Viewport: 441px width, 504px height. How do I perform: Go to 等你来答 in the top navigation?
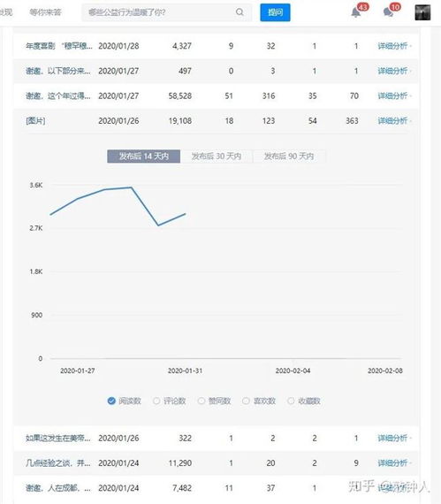45,12
